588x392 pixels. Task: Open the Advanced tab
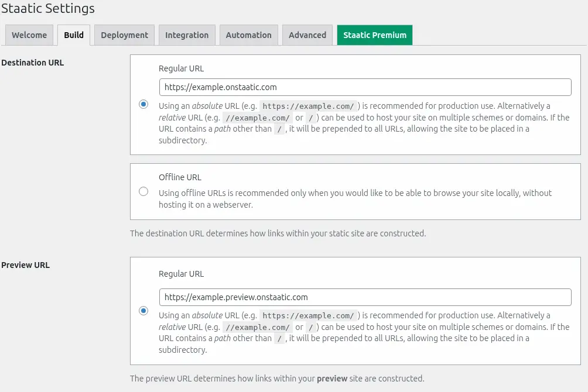[x=307, y=35]
